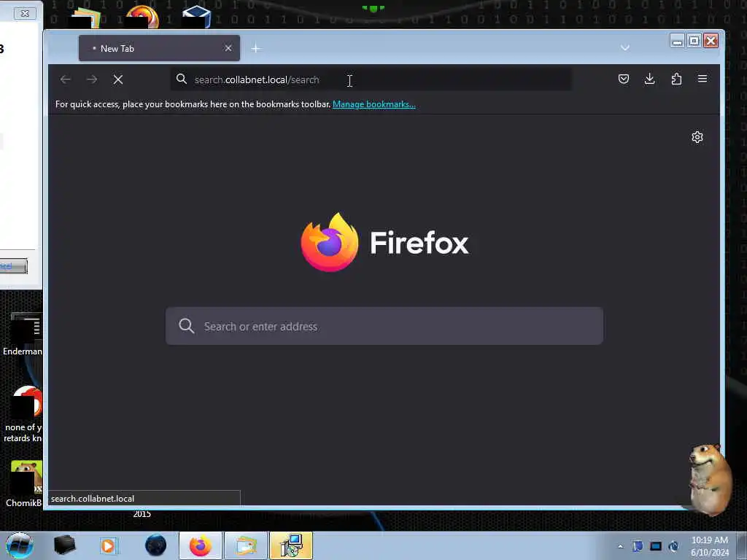
Task: Stop loading the page in Firefox
Action: pos(118,79)
